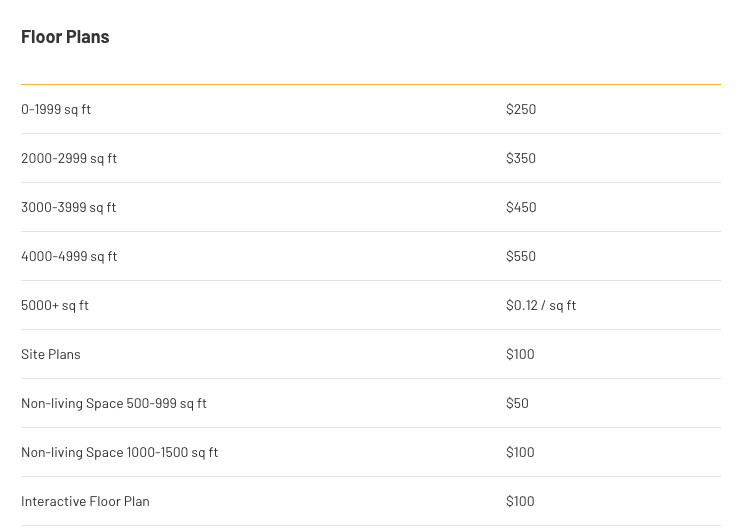Click the $250 price
The width and height of the screenshot is (741, 528).
[521, 109]
